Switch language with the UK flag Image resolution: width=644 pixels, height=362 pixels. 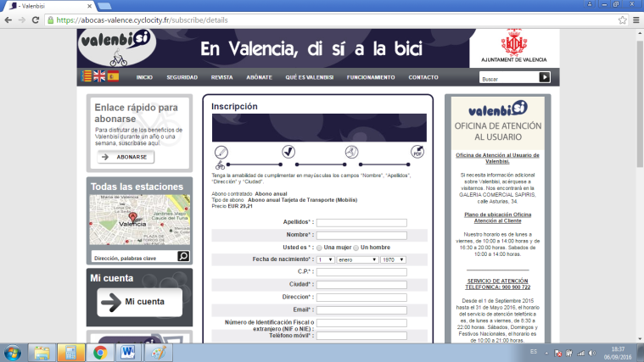point(99,76)
